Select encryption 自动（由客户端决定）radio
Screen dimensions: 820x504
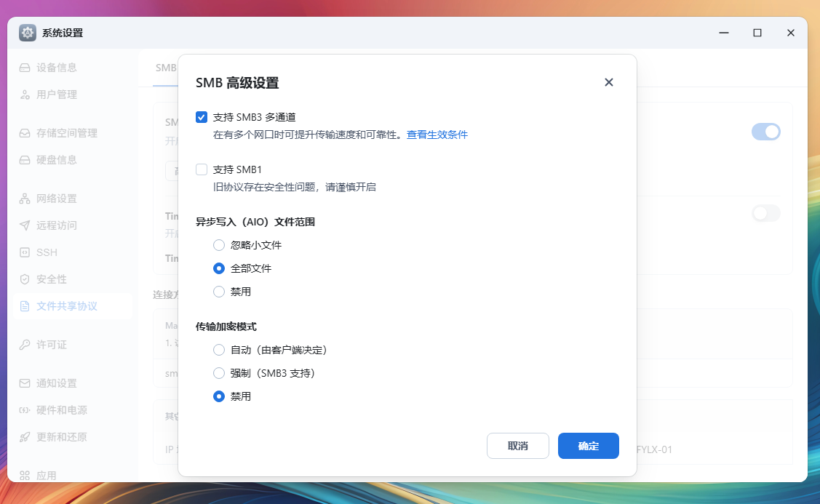coord(219,350)
